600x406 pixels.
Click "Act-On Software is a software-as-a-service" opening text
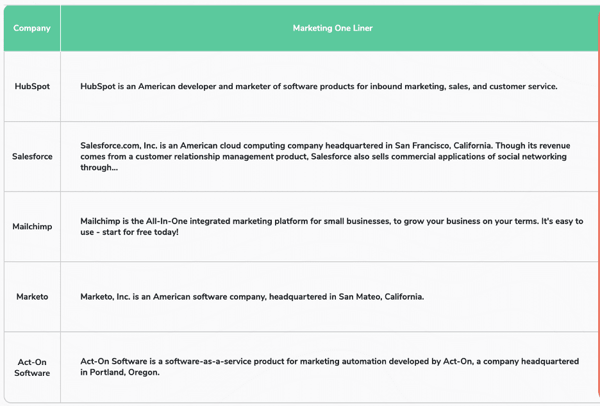(x=172, y=361)
